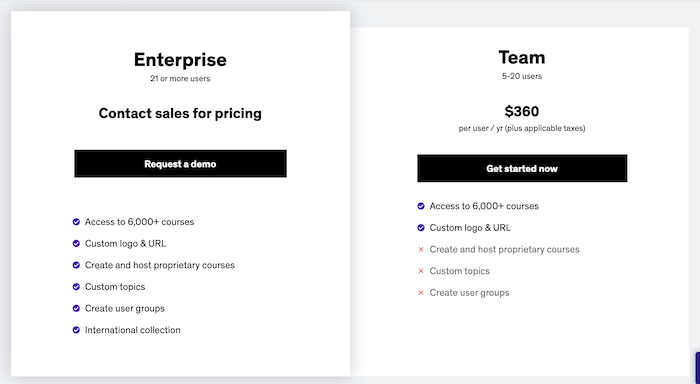Viewport: 700px width, 384px height.
Task: Click red X beside Team Create user groups
Action: pos(421,292)
